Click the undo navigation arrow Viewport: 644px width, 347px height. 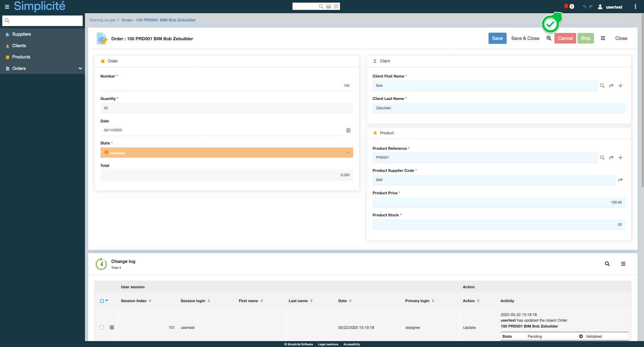pyautogui.click(x=584, y=7)
